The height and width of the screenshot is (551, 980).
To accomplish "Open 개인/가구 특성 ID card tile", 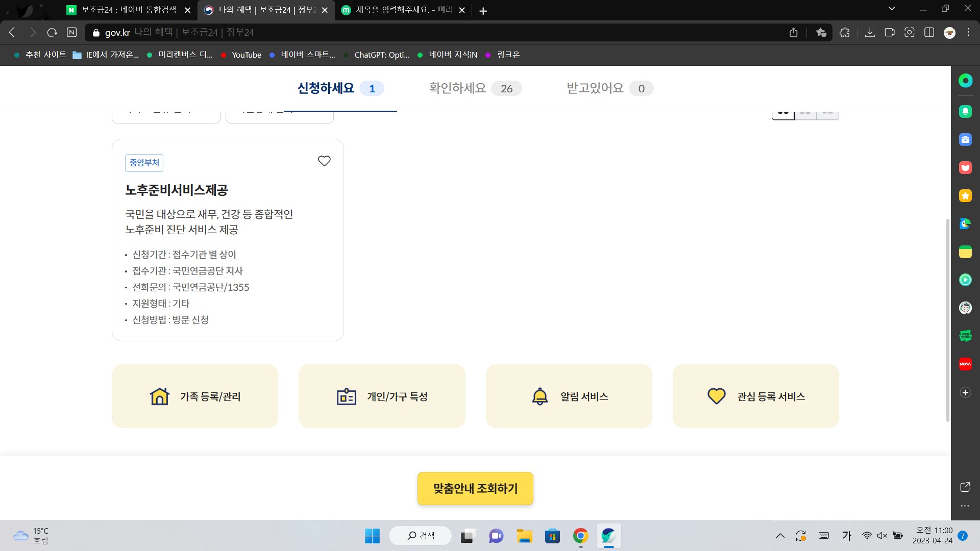I will click(x=382, y=396).
